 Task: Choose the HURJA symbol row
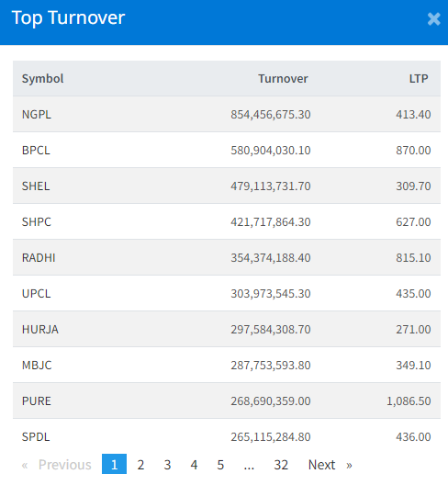(x=227, y=329)
